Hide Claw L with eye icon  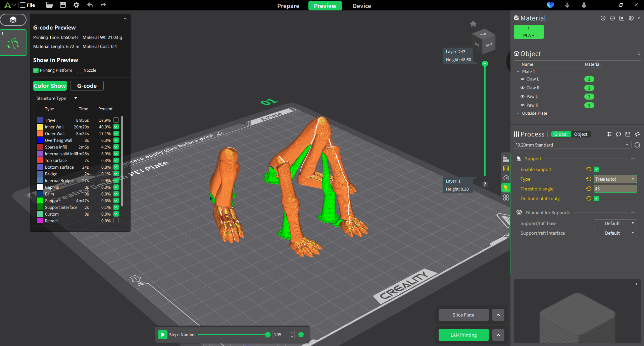pos(523,79)
